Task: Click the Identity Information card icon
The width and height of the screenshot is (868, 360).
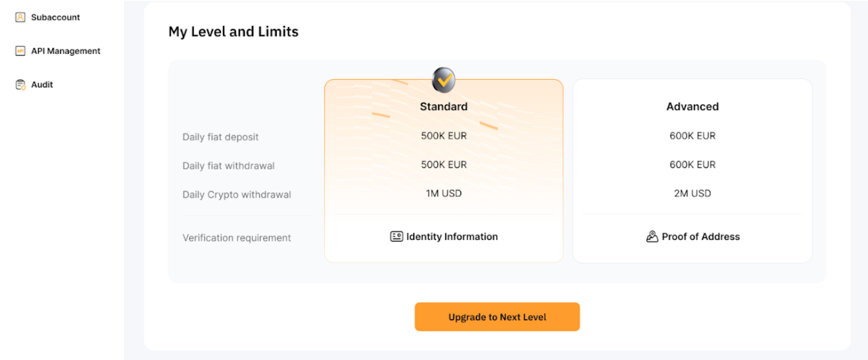Action: (x=397, y=236)
